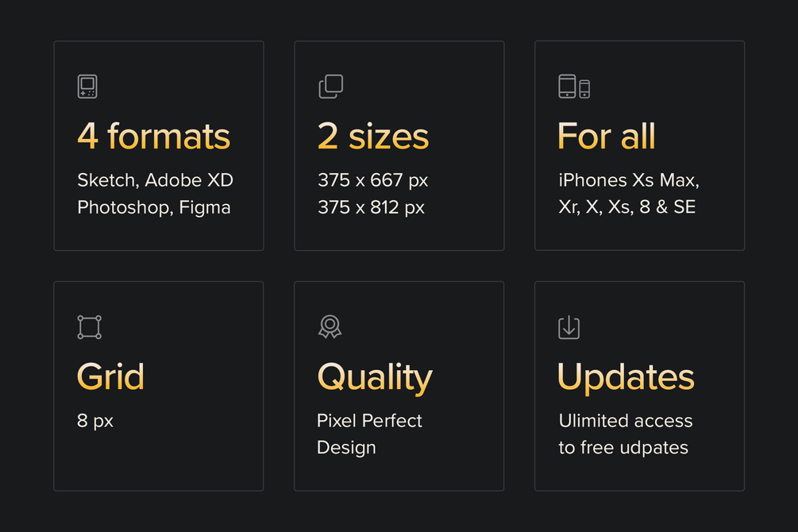Click the "to free udpates" text line
The width and height of the screenshot is (798, 532).
click(x=623, y=448)
